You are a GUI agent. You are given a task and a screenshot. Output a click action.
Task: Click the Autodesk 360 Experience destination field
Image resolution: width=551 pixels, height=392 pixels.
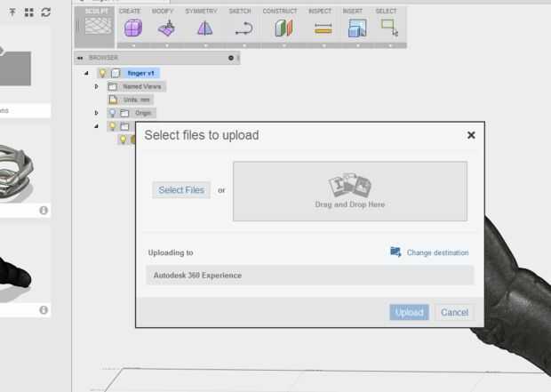pyautogui.click(x=309, y=276)
